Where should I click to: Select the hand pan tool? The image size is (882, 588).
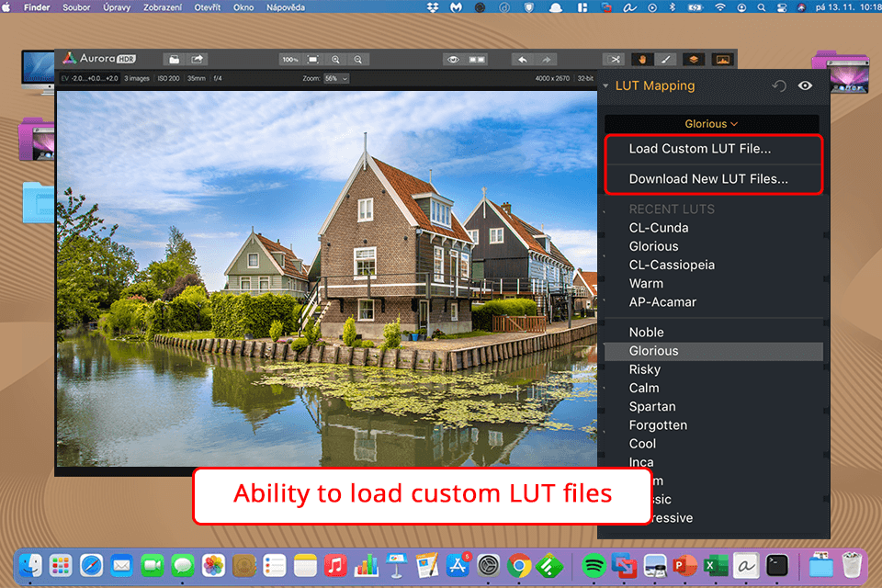(x=642, y=59)
